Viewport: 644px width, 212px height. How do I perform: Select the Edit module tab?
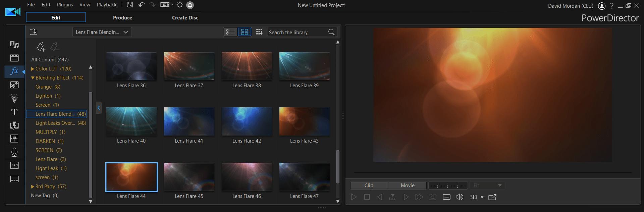(56, 17)
